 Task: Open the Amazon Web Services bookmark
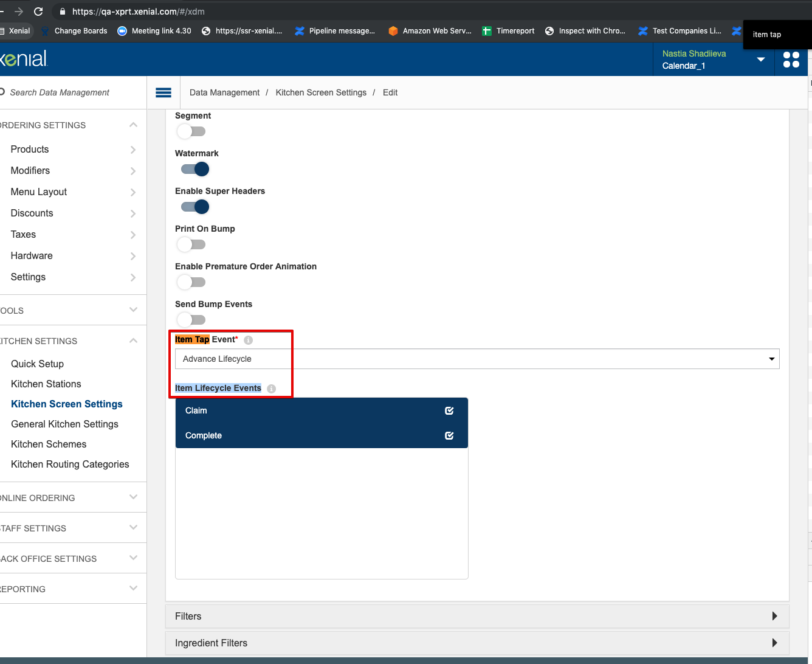(x=430, y=31)
